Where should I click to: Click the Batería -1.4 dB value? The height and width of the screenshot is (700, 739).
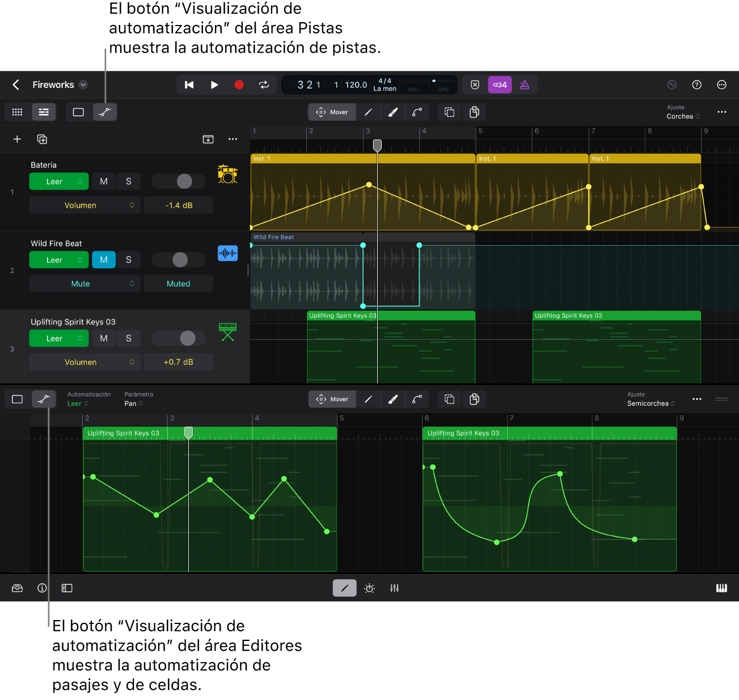tap(179, 205)
